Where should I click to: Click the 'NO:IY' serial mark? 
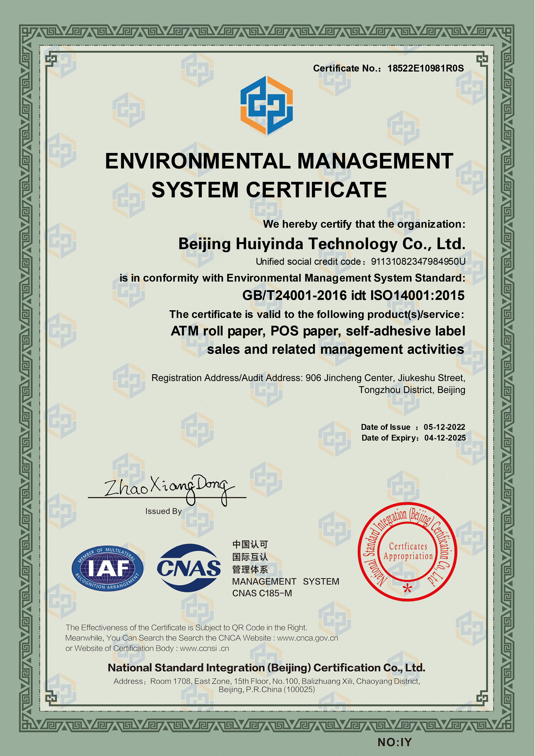(x=395, y=742)
